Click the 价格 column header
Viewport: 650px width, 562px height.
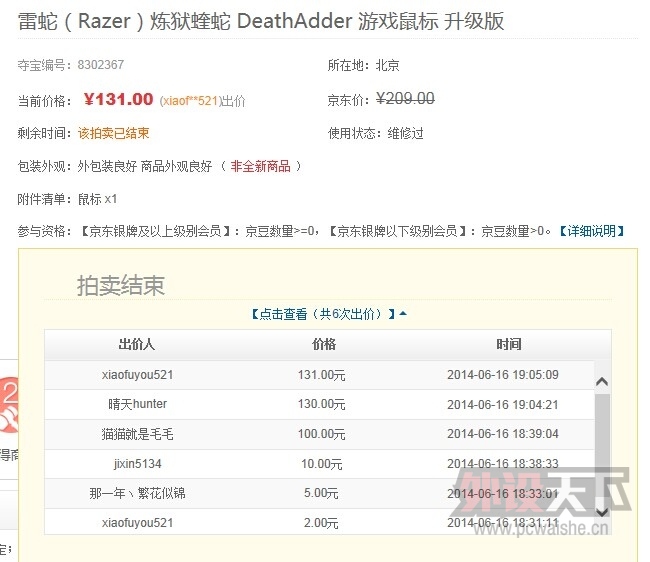pos(324,344)
